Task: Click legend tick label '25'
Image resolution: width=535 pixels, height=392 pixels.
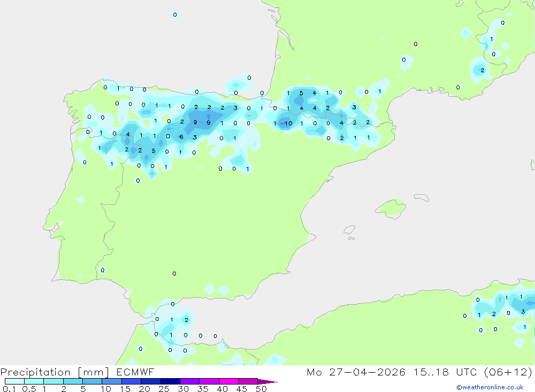Action: [164, 389]
